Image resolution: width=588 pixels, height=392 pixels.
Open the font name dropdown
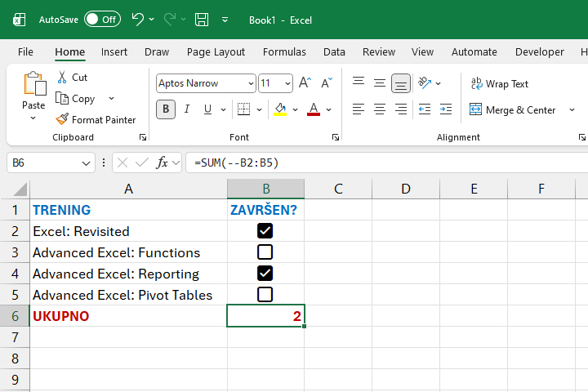pos(250,83)
